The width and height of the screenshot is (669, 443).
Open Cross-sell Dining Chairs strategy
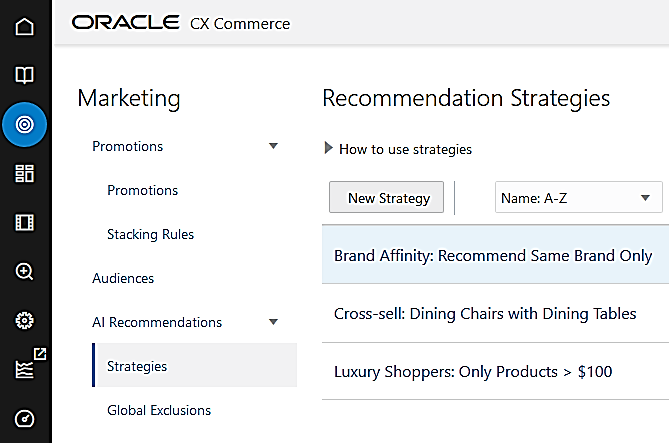point(485,314)
